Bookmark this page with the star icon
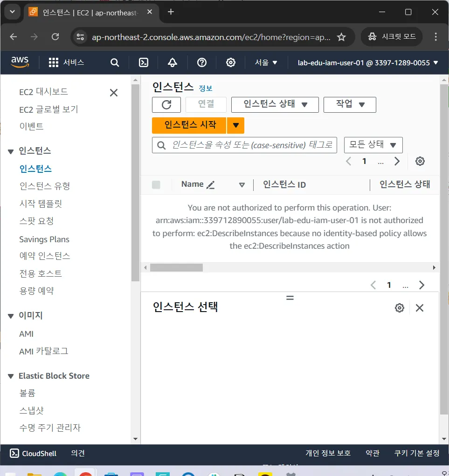The width and height of the screenshot is (449, 476). coord(341,37)
